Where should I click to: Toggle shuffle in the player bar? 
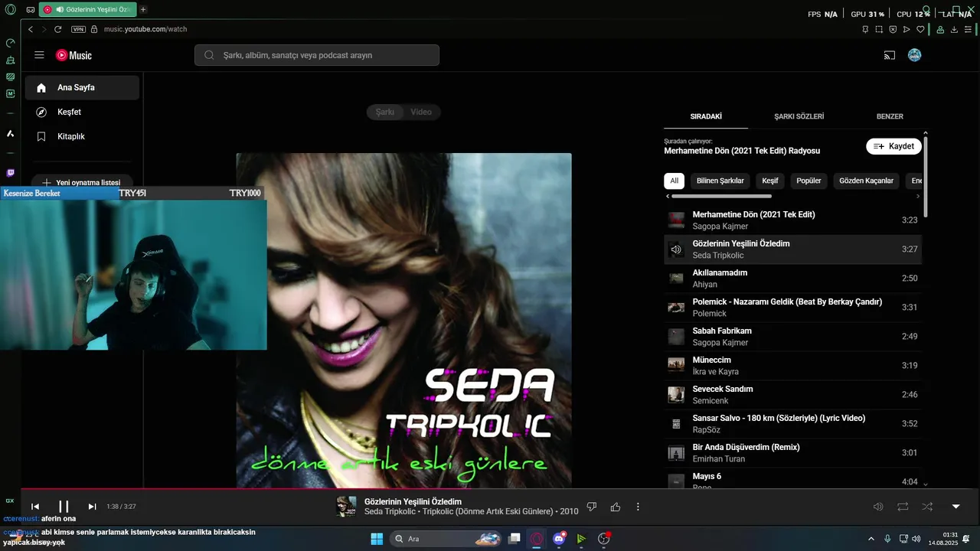coord(927,507)
